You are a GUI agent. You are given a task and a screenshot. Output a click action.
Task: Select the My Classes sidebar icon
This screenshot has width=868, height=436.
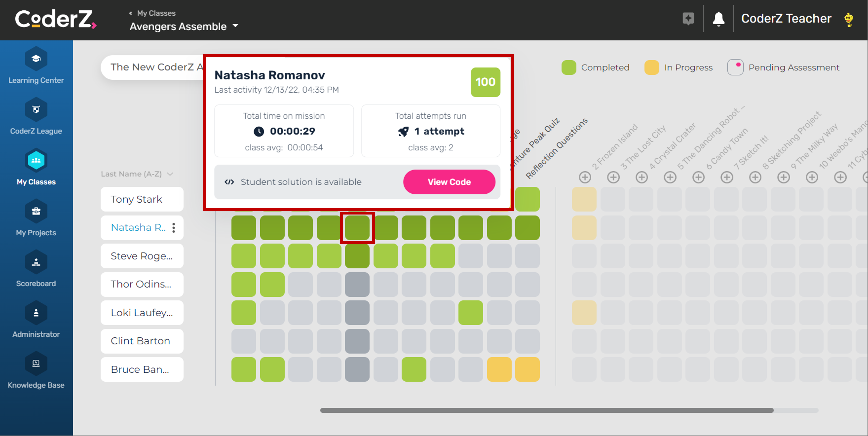point(36,160)
